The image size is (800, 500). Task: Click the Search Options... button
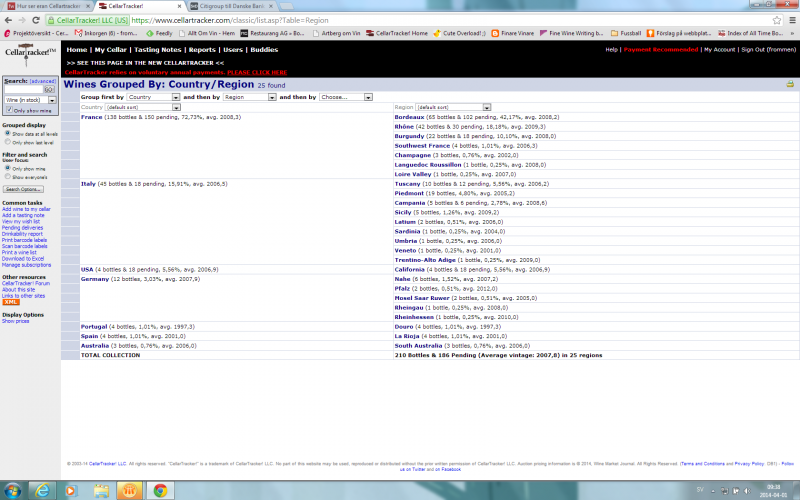(23, 189)
